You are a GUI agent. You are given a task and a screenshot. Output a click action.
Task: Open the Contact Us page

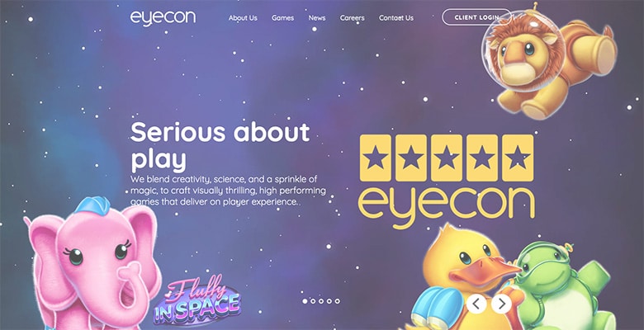click(x=396, y=18)
